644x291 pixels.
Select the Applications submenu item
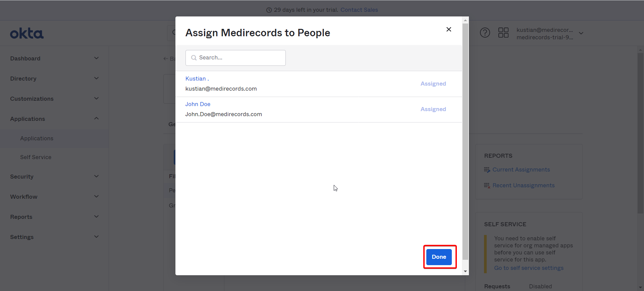37,138
